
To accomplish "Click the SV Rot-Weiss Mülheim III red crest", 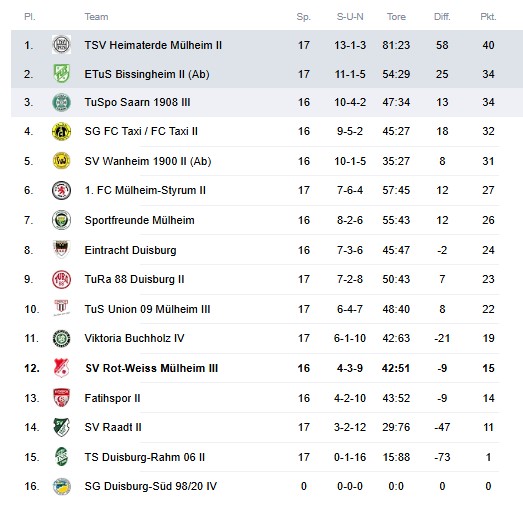I will 61,368.
